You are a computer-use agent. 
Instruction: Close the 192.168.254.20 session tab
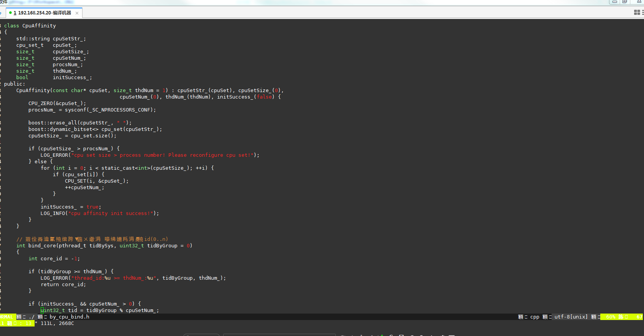(77, 13)
